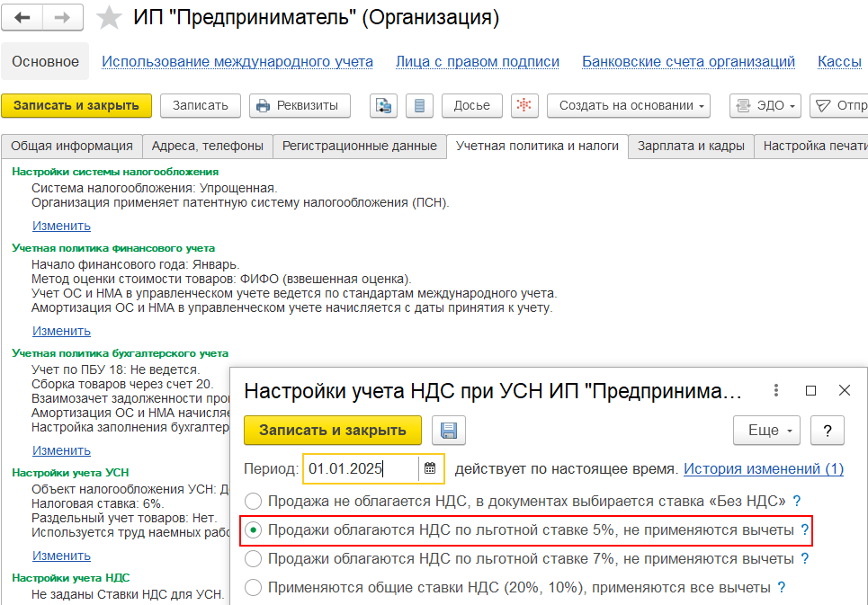Open calendar picker in the Период field
This screenshot has height=605, width=868.
[430, 469]
